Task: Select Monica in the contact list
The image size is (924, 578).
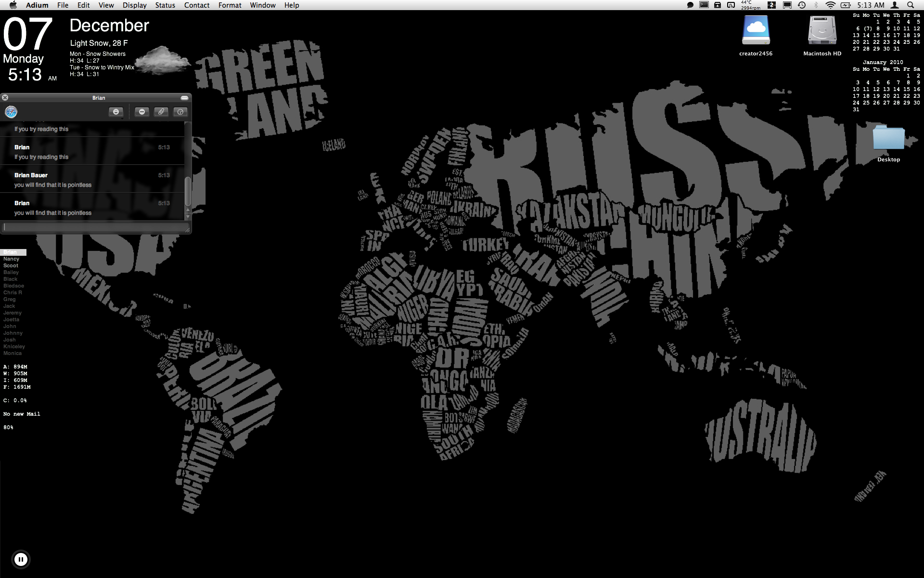Action: (13, 353)
